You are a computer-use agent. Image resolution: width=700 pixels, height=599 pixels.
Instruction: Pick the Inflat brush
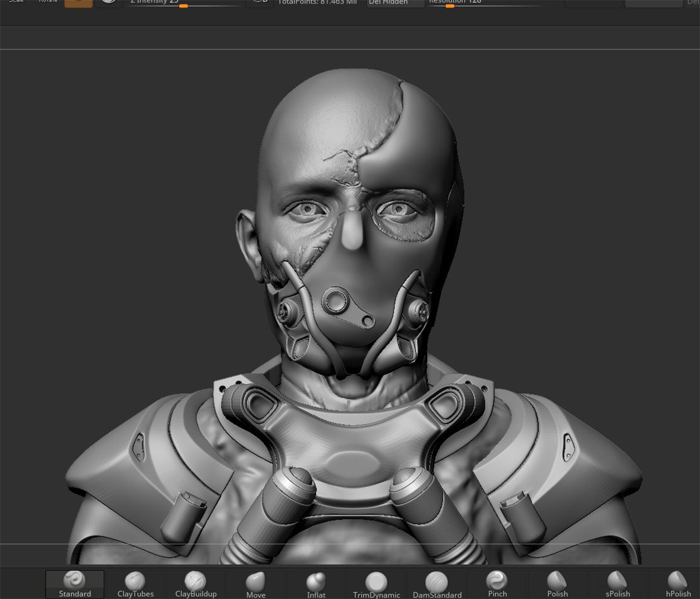pyautogui.click(x=316, y=585)
